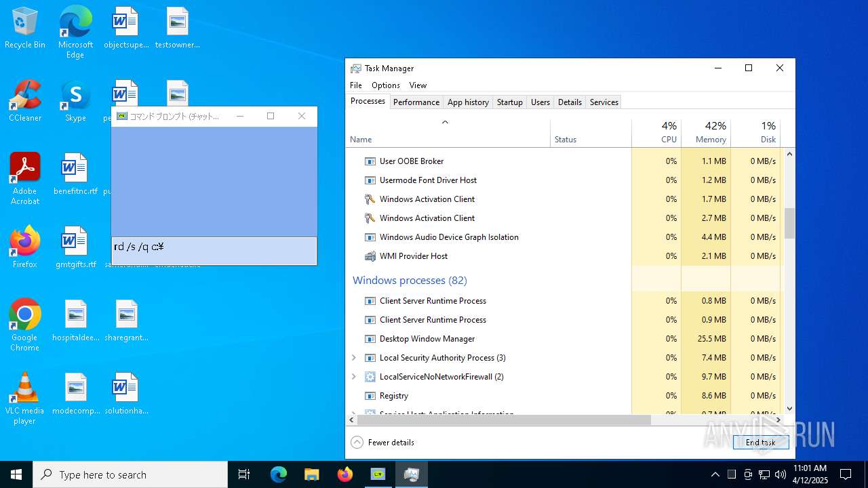Switch to the Details tab

[570, 102]
